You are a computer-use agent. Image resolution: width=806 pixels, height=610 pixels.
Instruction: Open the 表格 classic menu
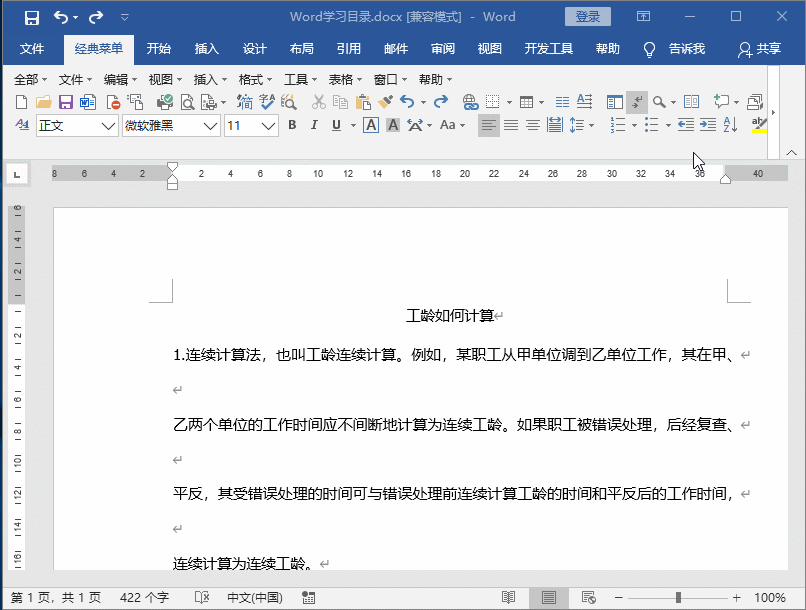pyautogui.click(x=345, y=80)
